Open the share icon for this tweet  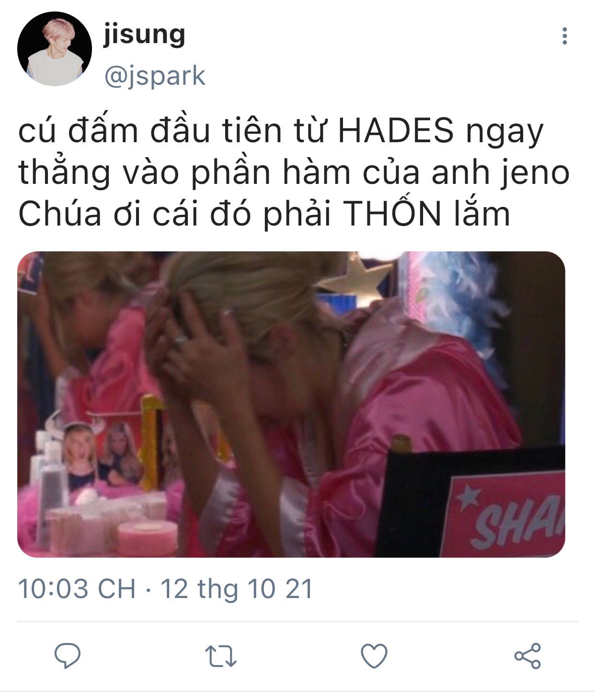(x=527, y=655)
